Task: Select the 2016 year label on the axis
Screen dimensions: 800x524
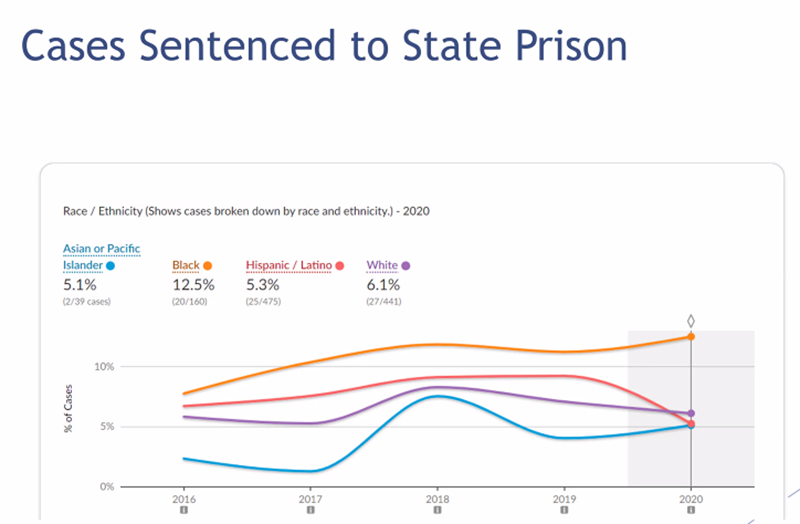Action: click(183, 498)
